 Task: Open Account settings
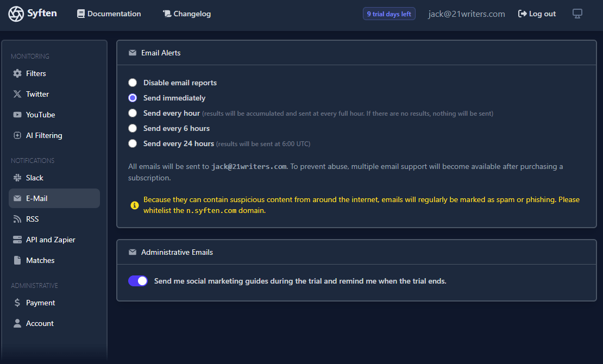tap(40, 323)
